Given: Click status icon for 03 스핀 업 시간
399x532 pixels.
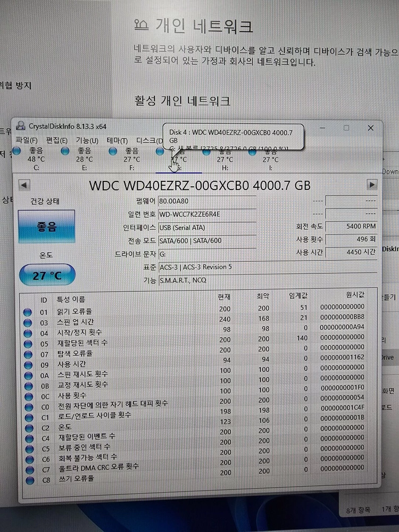Looking at the screenshot, I should [x=28, y=323].
